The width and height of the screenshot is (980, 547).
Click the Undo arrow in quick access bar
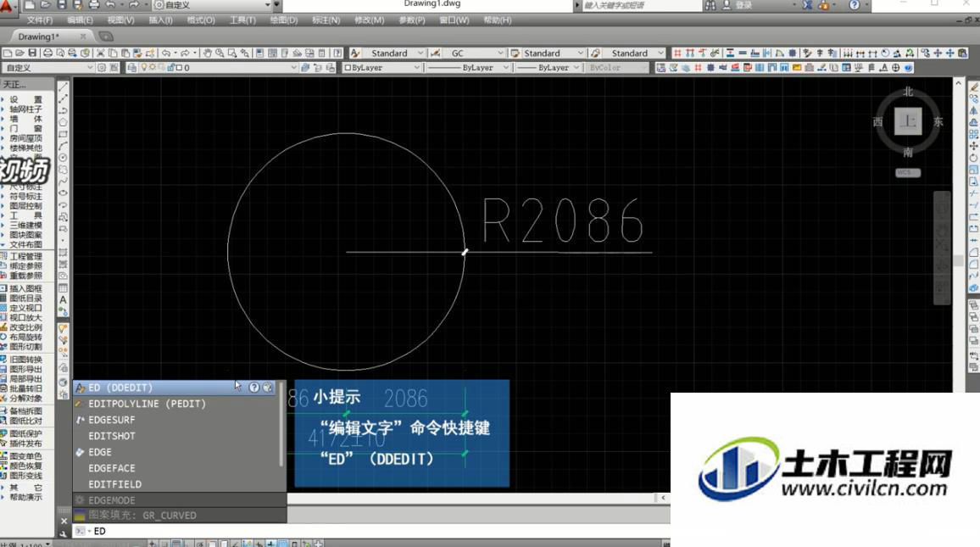(x=110, y=5)
